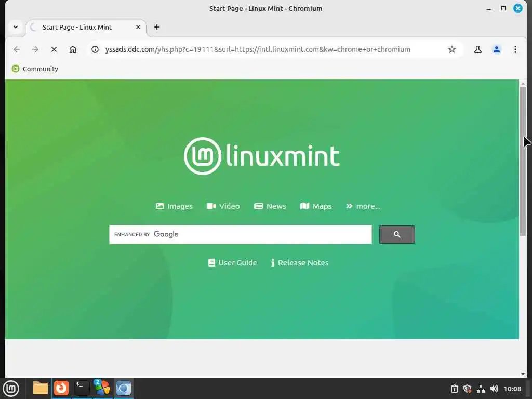
Task: Bookmark this page with the star
Action: tap(452, 49)
